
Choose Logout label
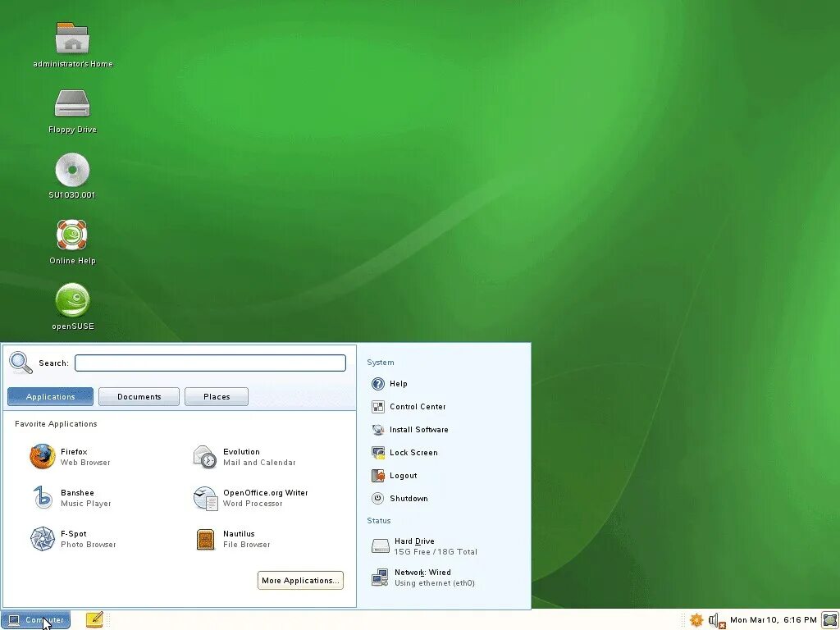404,476
